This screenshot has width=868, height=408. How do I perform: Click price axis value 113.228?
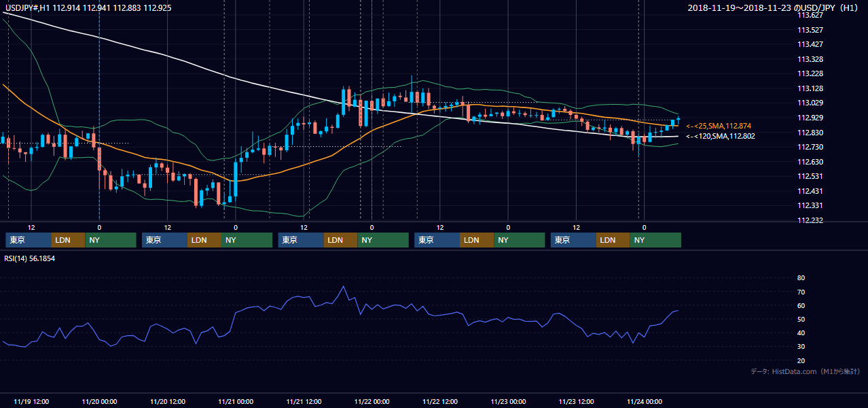[x=810, y=73]
